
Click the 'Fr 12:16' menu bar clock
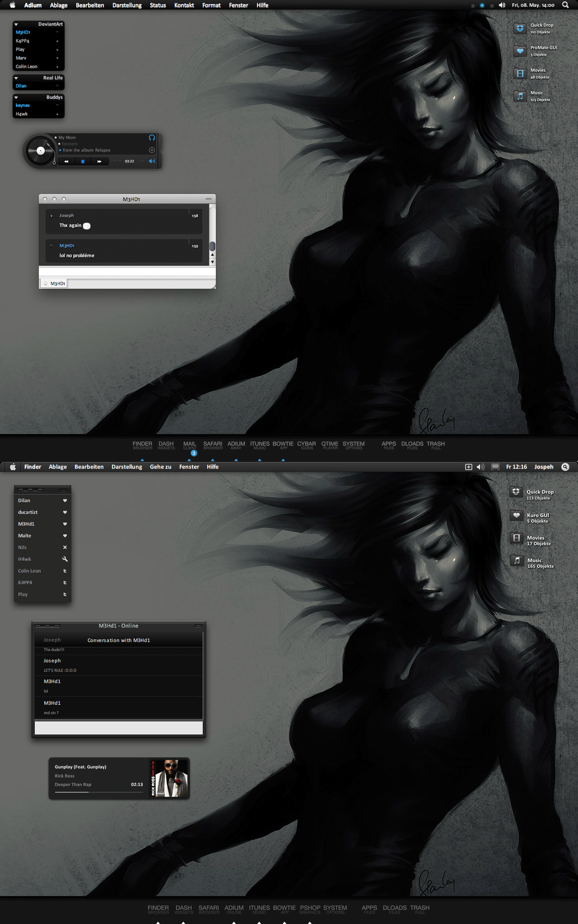pos(516,467)
